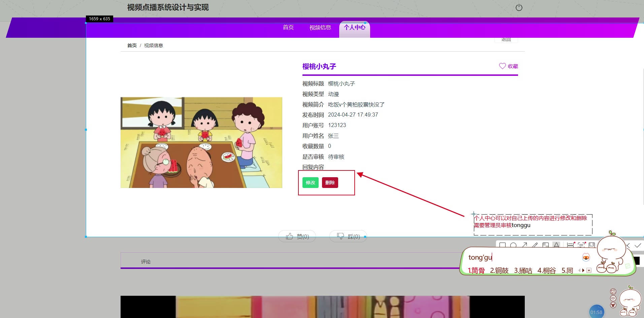Click the Sogou S logo on status bar

click(x=613, y=291)
